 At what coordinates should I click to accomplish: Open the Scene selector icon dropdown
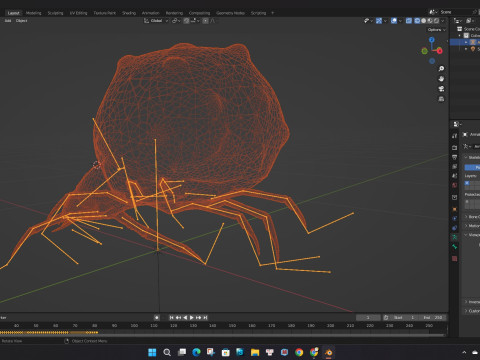433,12
